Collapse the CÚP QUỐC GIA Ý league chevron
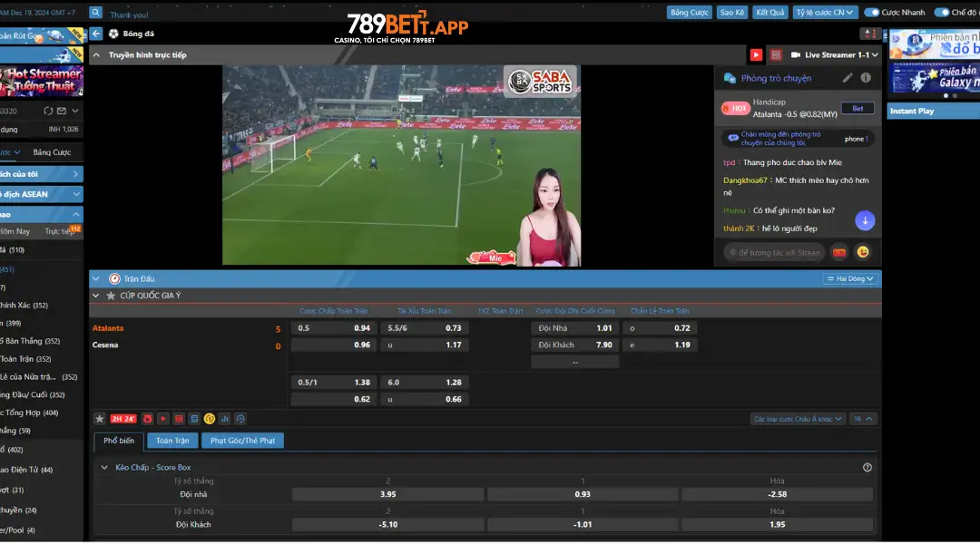 click(95, 296)
